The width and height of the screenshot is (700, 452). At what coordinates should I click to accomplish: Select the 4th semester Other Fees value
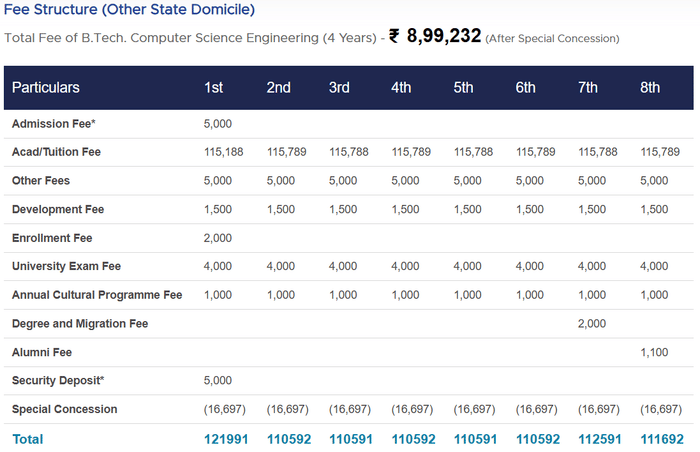(x=405, y=180)
